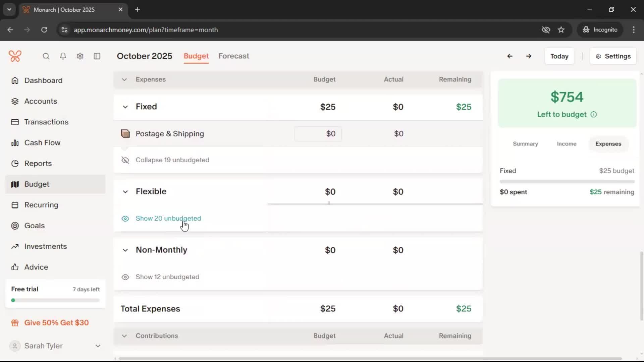Image resolution: width=644 pixels, height=362 pixels.
Task: Show 12 unbudgeted Non-Monthly categories
Action: point(167,277)
